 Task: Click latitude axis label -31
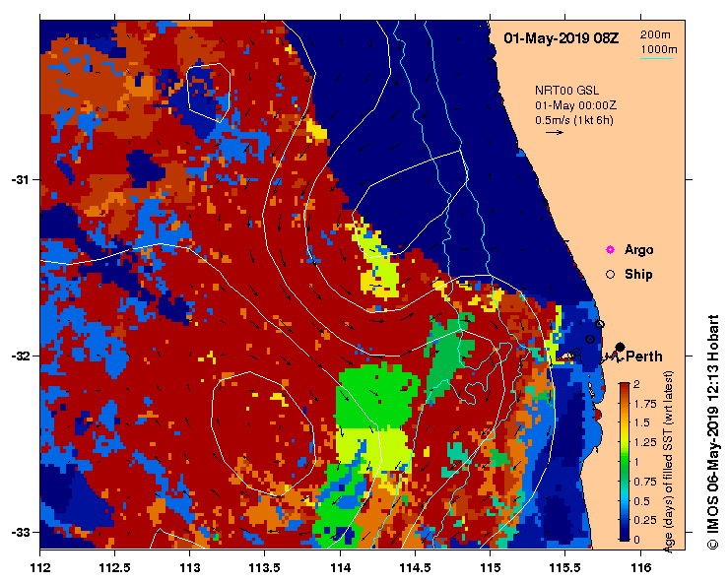click(x=20, y=179)
